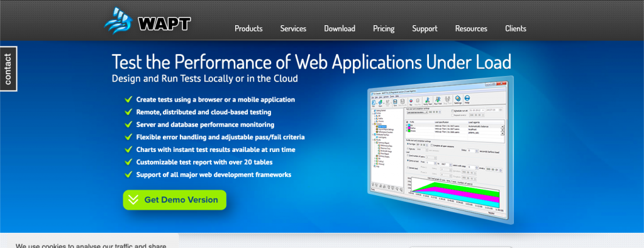Click the cookie notice text
This screenshot has width=644, height=248.
(91, 245)
